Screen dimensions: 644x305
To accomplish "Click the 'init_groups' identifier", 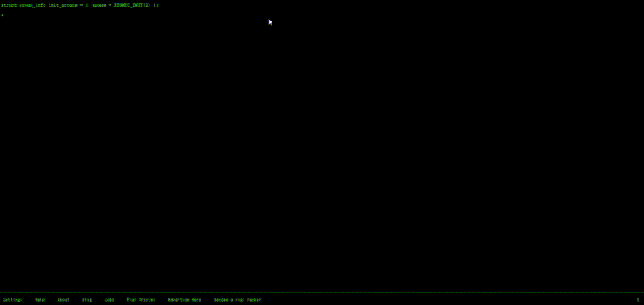I will (63, 5).
